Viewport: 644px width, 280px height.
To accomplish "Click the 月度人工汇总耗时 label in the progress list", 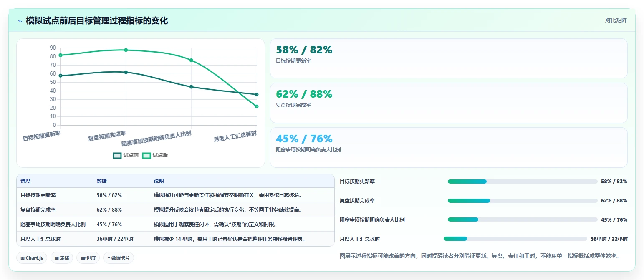I will point(360,239).
